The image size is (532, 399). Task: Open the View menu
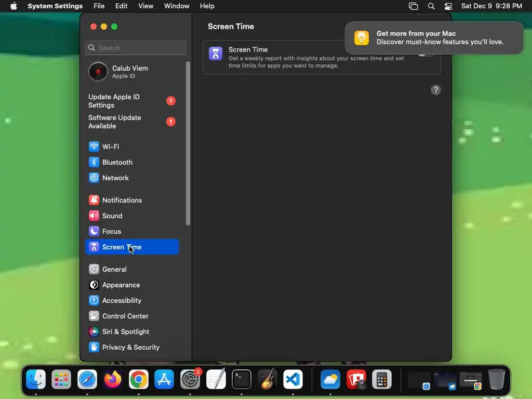(146, 6)
